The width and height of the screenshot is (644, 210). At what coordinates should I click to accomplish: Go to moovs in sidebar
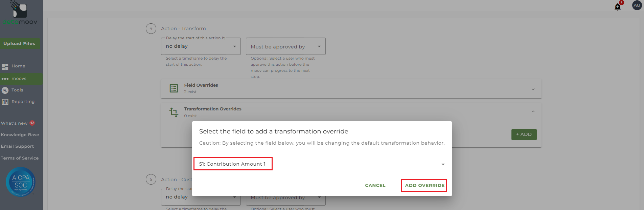[19, 79]
